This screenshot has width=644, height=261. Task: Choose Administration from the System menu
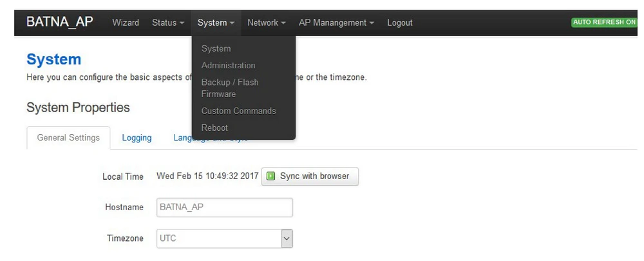tap(228, 65)
